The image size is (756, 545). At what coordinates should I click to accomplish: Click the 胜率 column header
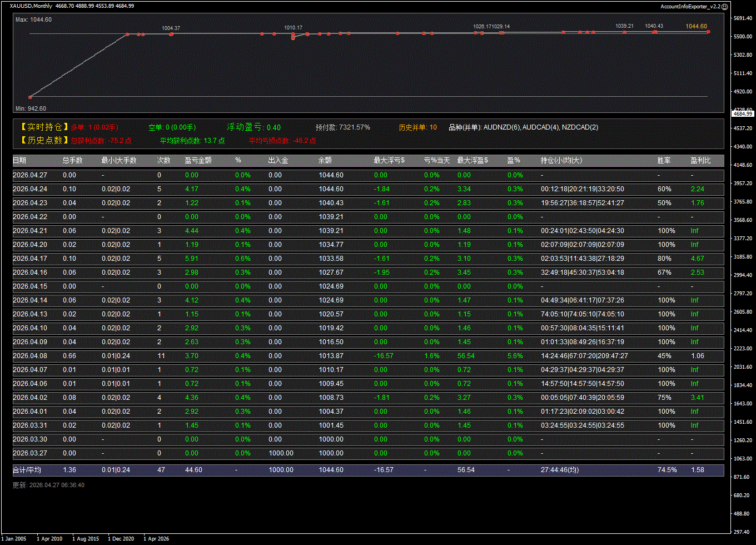click(664, 160)
